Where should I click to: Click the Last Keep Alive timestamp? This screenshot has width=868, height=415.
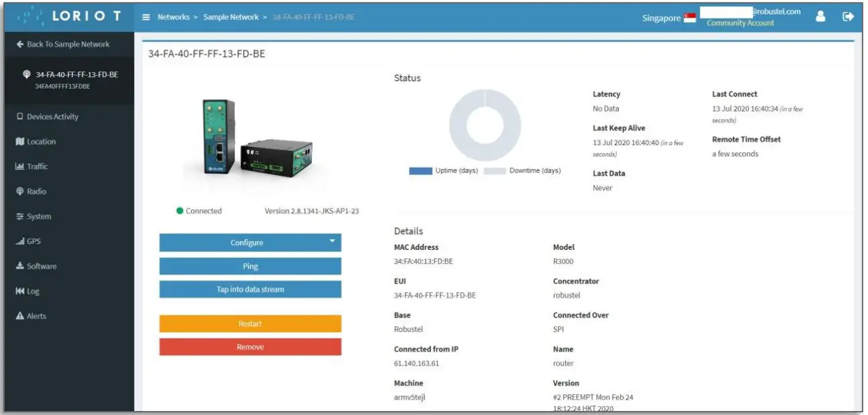[639, 148]
